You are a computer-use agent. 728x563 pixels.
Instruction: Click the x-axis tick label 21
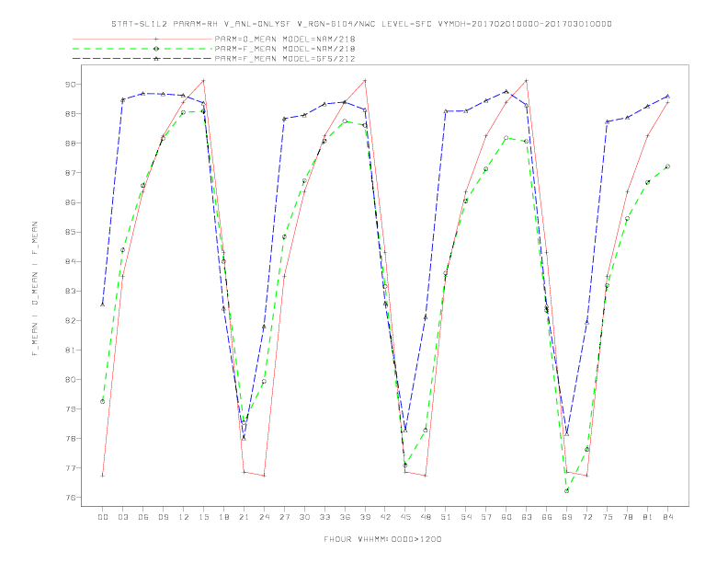click(244, 517)
